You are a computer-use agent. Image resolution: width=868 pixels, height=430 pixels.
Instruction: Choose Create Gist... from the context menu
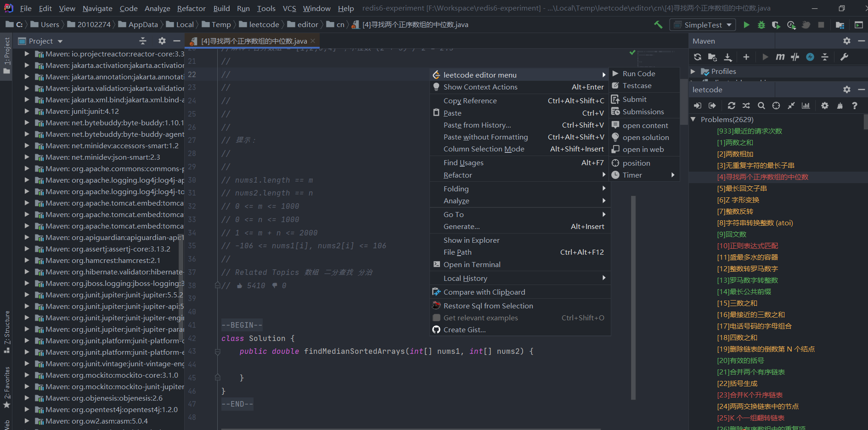(x=520, y=330)
